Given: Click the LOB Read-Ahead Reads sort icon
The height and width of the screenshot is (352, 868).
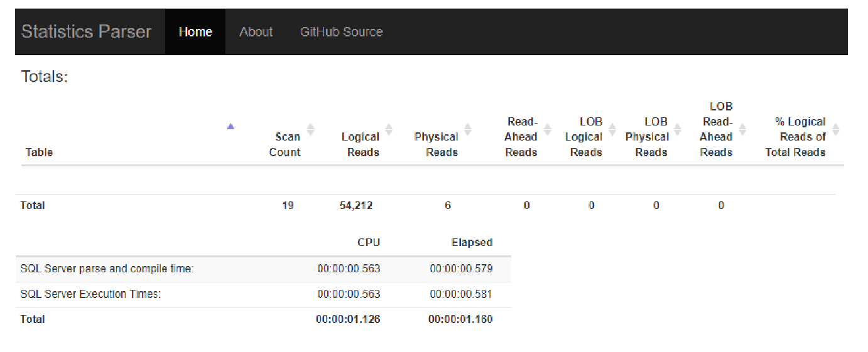Looking at the screenshot, I should pyautogui.click(x=742, y=129).
